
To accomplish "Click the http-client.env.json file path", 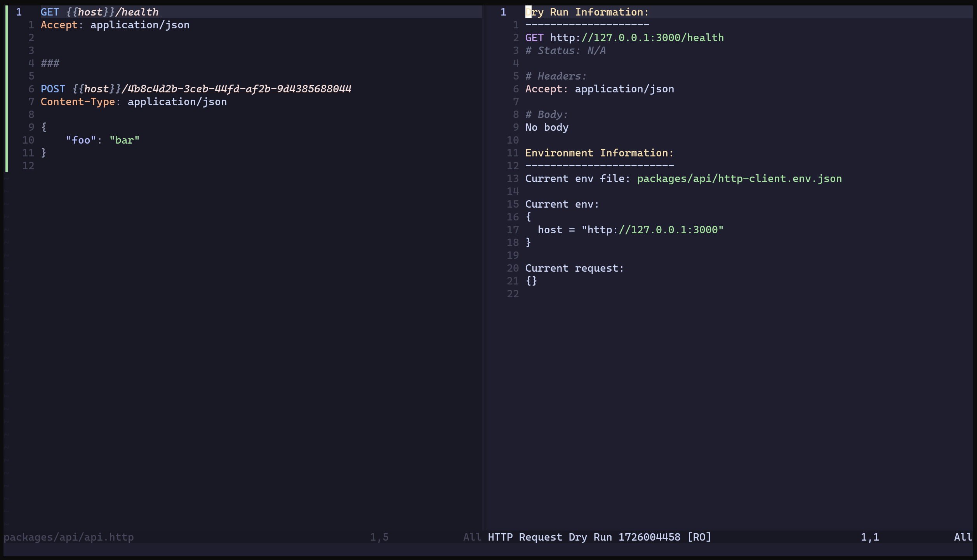I will click(739, 179).
